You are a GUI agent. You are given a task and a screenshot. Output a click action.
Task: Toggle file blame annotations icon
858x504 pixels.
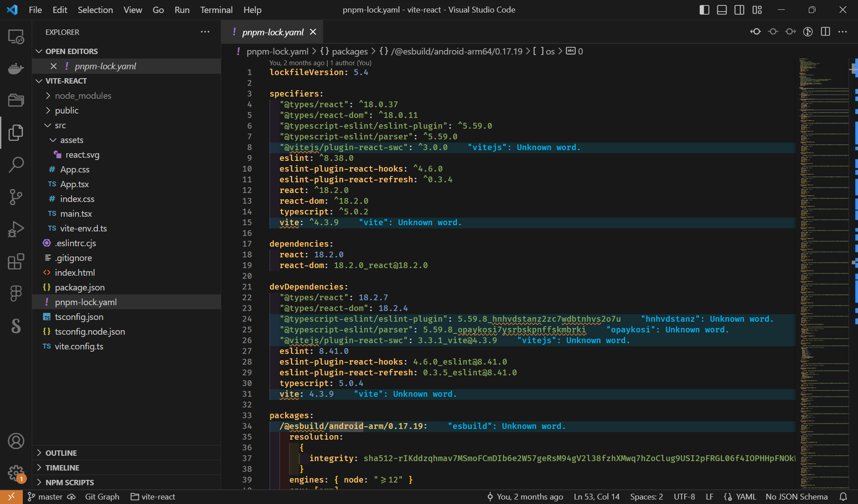(x=808, y=32)
